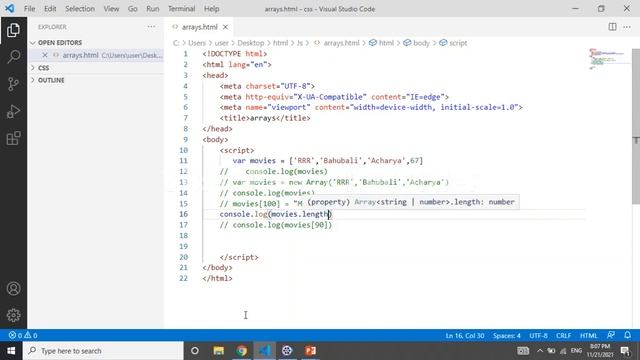Open PowerPoint from taskbar
Image resolution: width=640 pixels, height=360 pixels.
point(310,351)
